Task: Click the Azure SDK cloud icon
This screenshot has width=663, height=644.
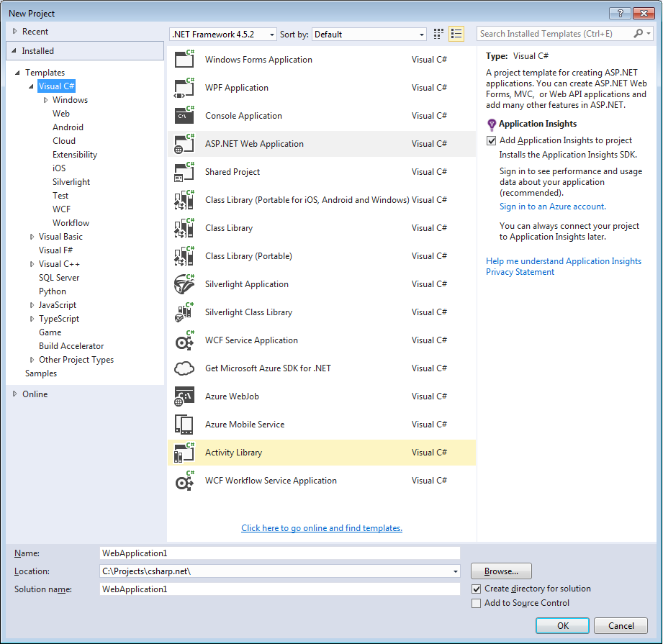Action: click(x=184, y=368)
